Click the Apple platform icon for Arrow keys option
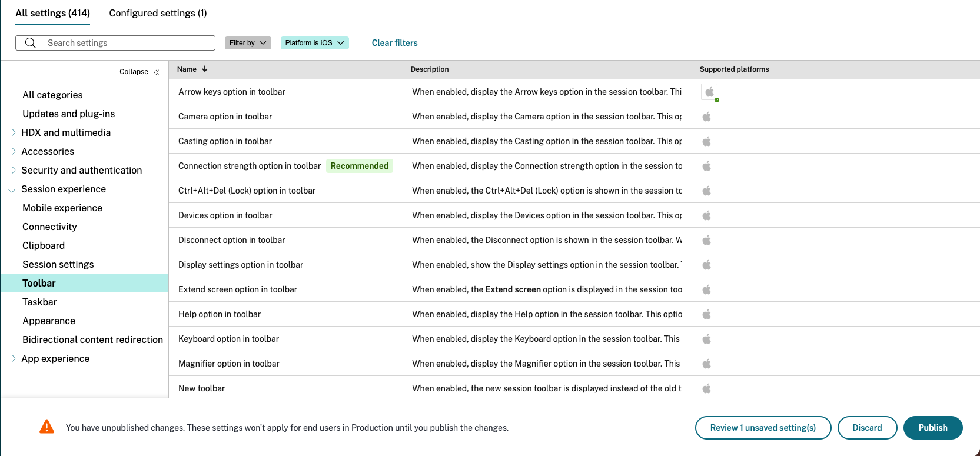The height and width of the screenshot is (456, 980). (709, 92)
